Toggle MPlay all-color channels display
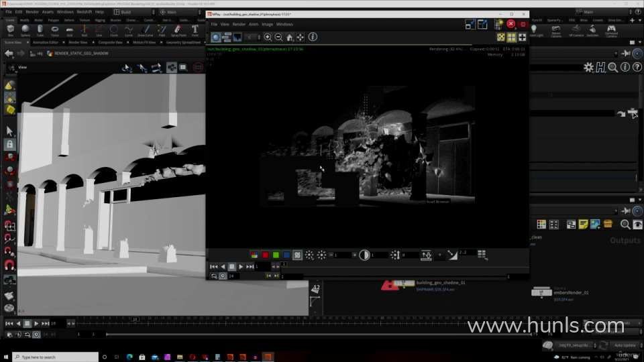The height and width of the screenshot is (362, 644). 254,255
